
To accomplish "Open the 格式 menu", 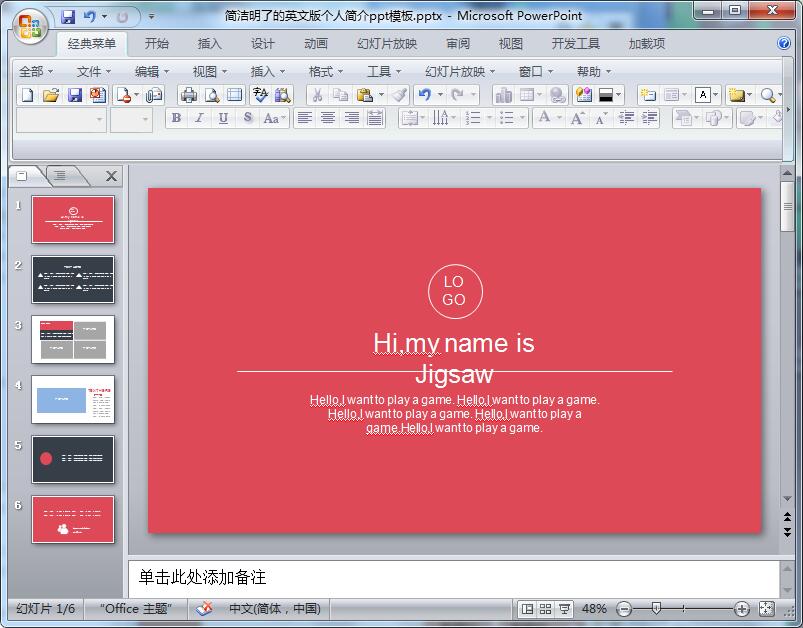I will (325, 72).
